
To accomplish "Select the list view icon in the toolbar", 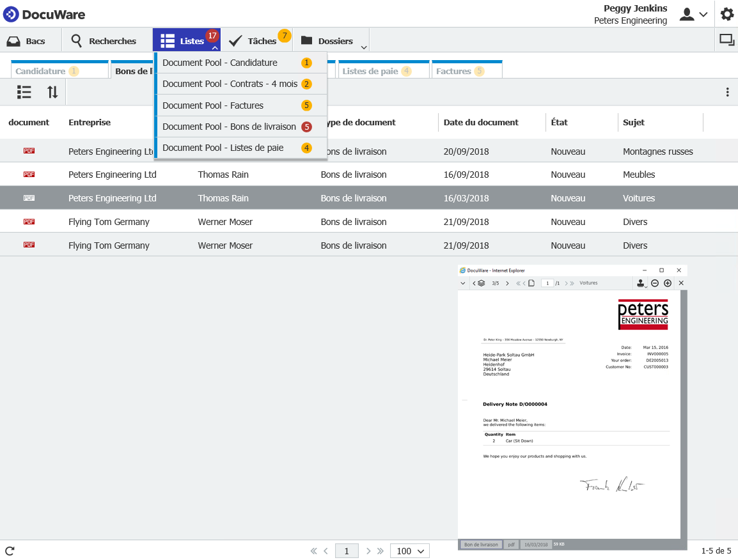I will coord(24,91).
